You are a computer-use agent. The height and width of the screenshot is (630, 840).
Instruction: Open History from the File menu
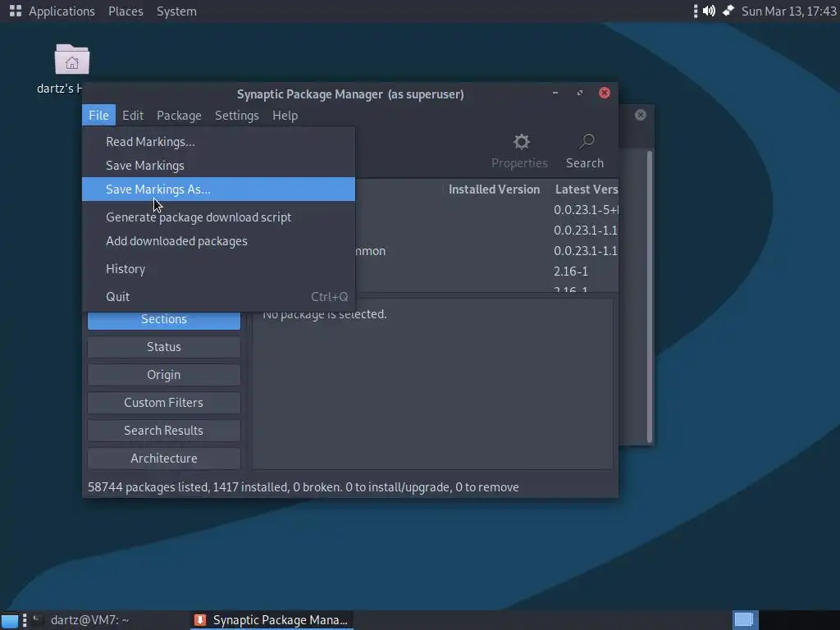(218, 269)
